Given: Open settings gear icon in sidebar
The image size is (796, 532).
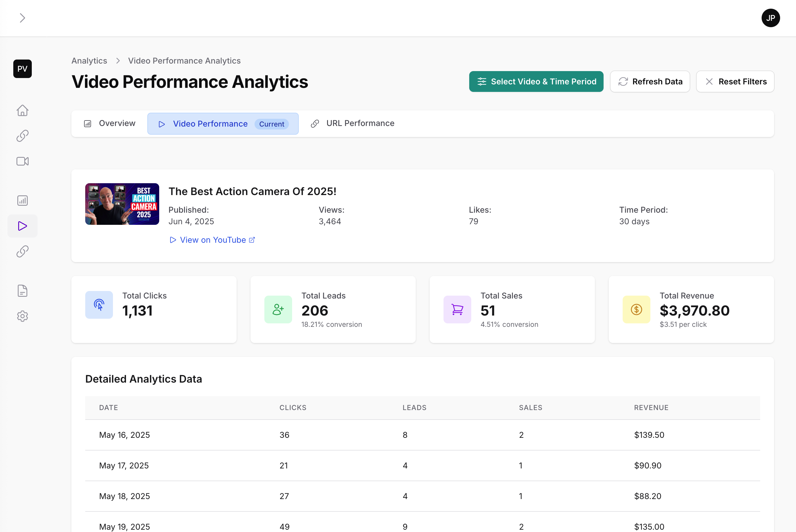Looking at the screenshot, I should click(22, 316).
